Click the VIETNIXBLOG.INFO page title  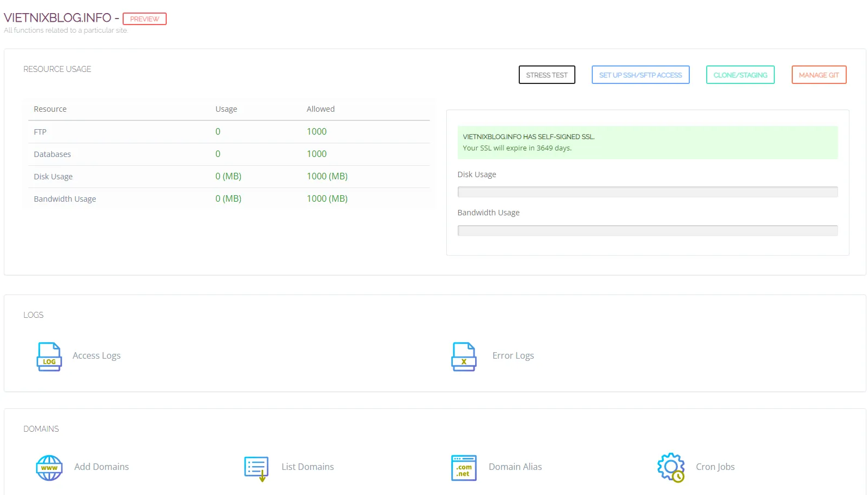57,18
